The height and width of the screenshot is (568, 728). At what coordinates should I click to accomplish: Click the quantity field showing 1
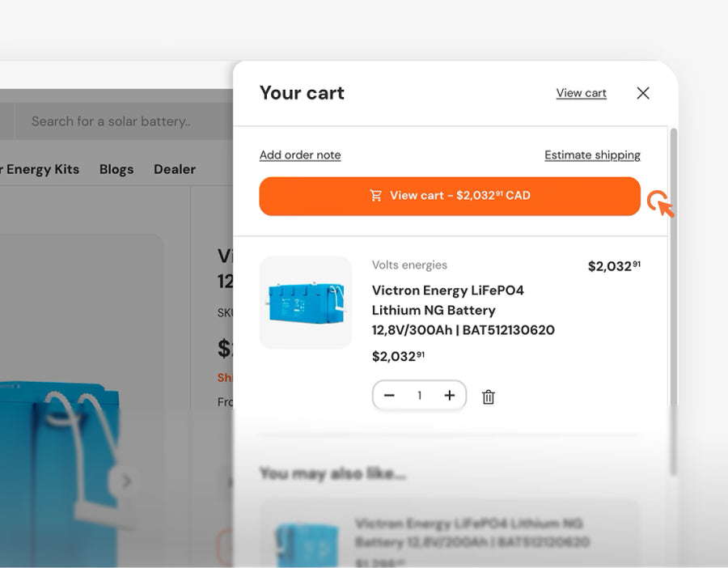pyautogui.click(x=419, y=396)
